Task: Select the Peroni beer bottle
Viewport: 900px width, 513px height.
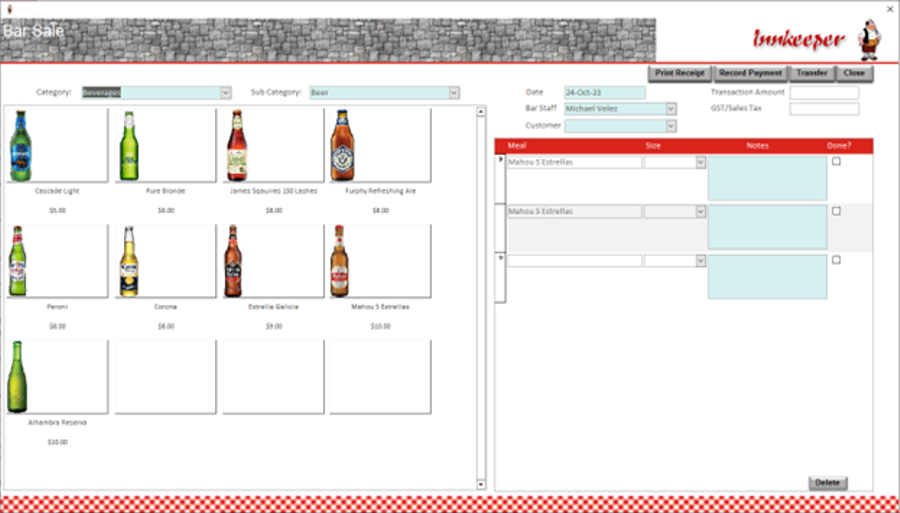Action: pyautogui.click(x=18, y=261)
